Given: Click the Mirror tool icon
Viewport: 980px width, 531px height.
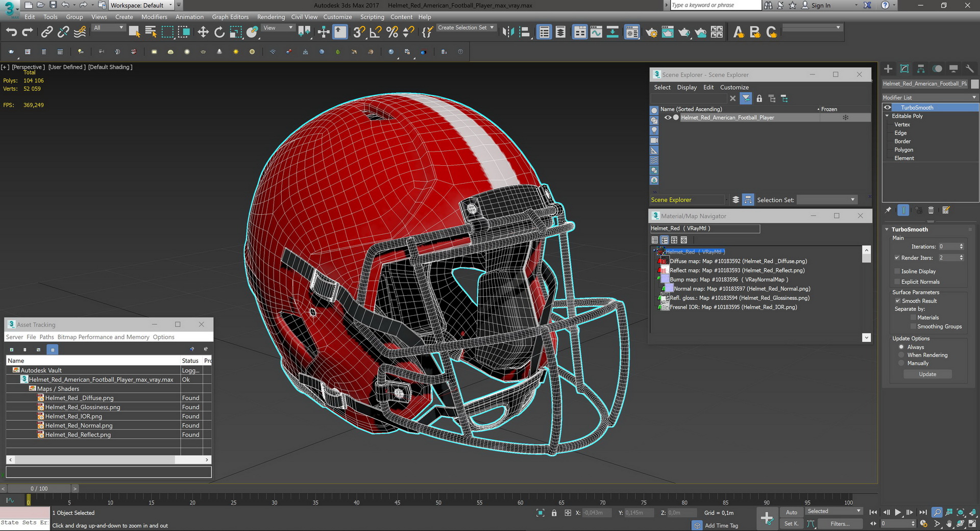Looking at the screenshot, I should coord(508,32).
